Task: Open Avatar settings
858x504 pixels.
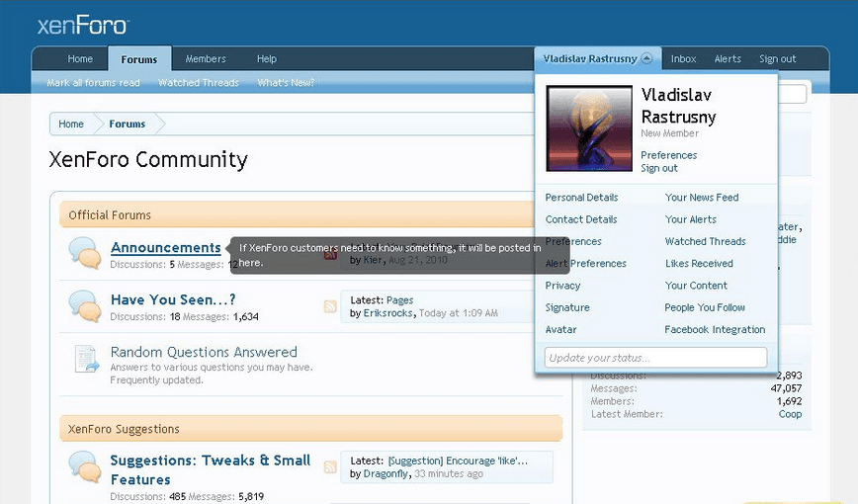Action: [560, 329]
